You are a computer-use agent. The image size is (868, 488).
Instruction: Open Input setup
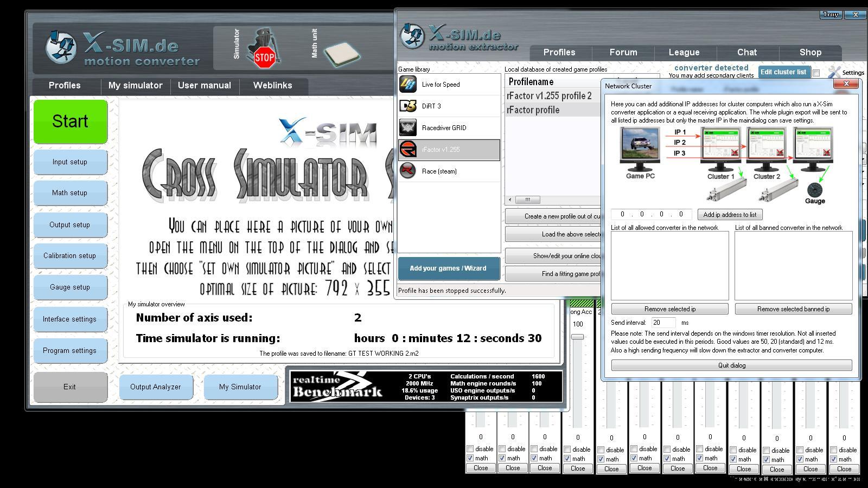click(70, 162)
